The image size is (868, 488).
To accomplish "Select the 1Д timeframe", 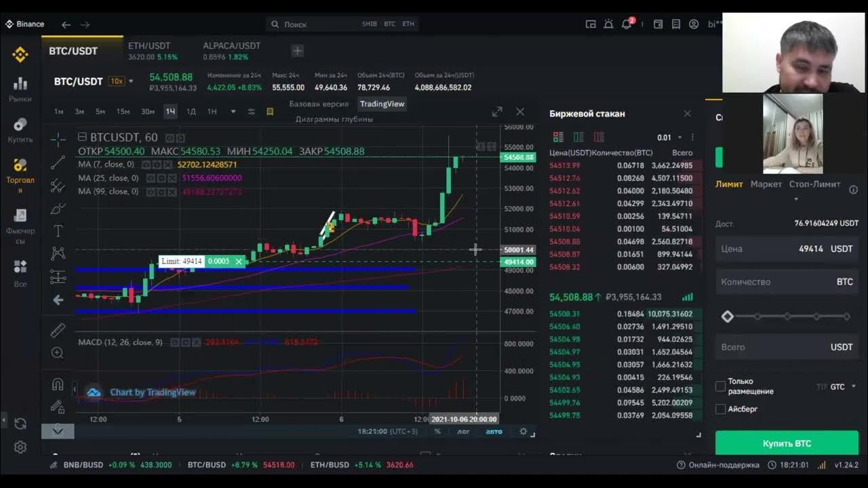I will click(191, 111).
